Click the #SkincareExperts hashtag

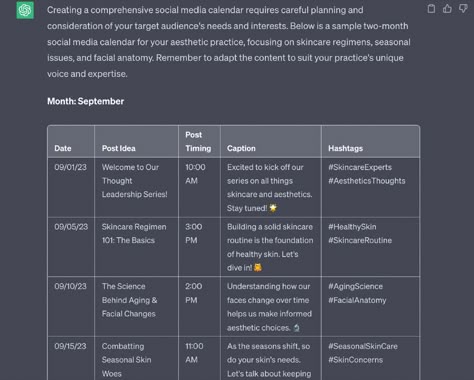(360, 167)
